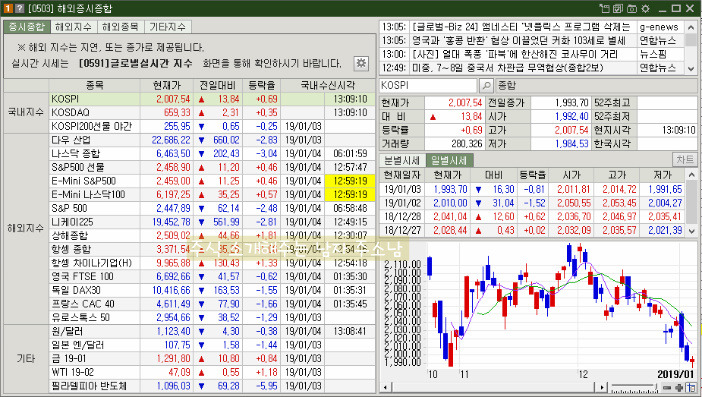
Task: Select the KOSDAQ row
Action: [x=212, y=112]
